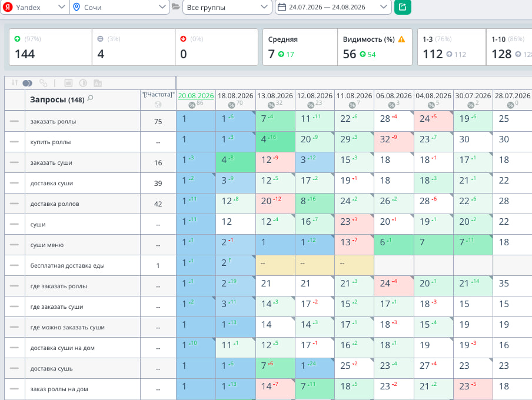This screenshot has height=400, width=532.
Task: Open the Yandex search engine dropdown
Action: (35, 7)
